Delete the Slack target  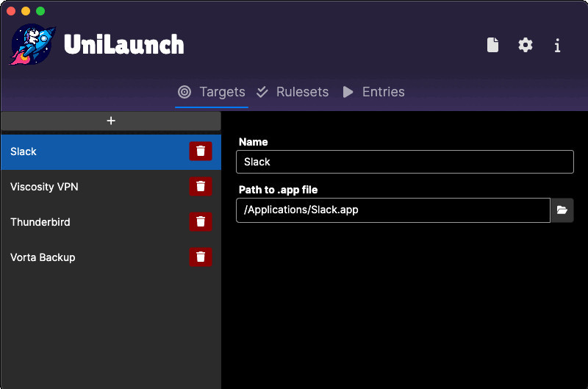click(201, 151)
